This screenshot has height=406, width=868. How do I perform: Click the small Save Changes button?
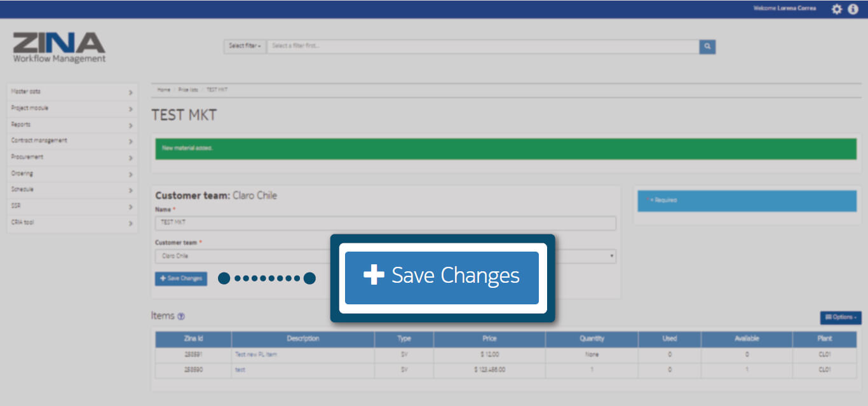click(181, 278)
